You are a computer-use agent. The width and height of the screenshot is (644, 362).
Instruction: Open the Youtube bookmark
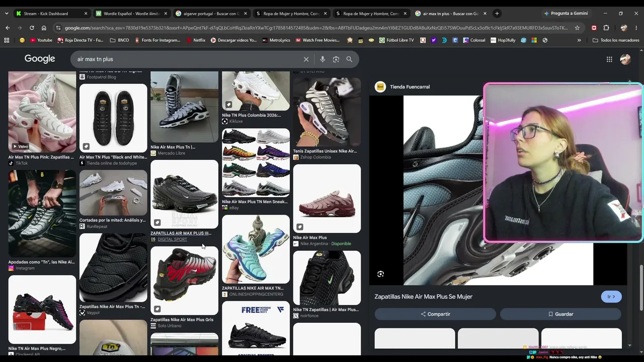point(41,40)
